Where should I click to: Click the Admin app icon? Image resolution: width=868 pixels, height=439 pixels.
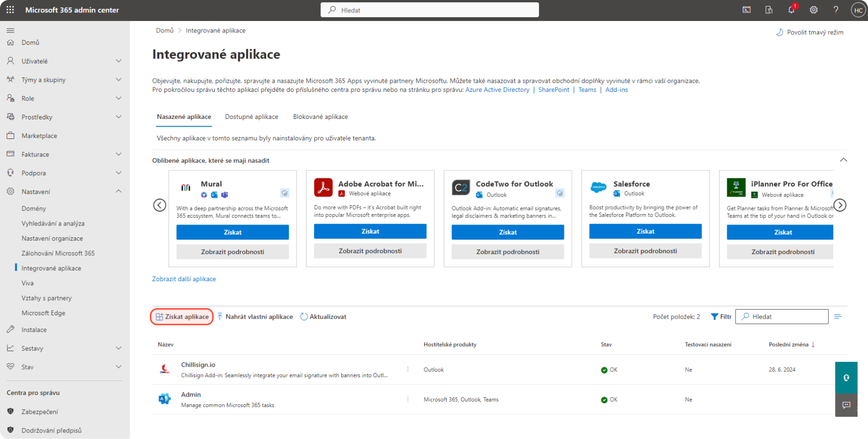pyautogui.click(x=165, y=399)
